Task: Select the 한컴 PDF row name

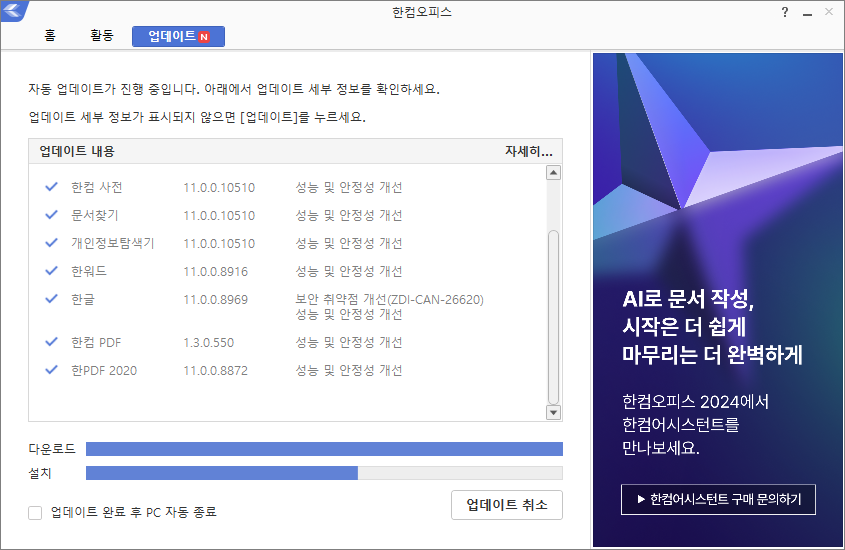Action: tap(96, 343)
